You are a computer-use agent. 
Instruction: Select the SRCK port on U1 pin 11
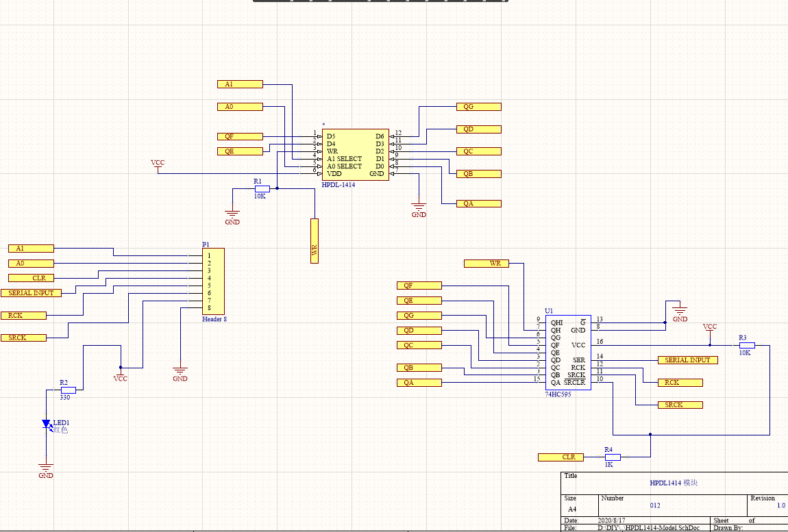680,405
